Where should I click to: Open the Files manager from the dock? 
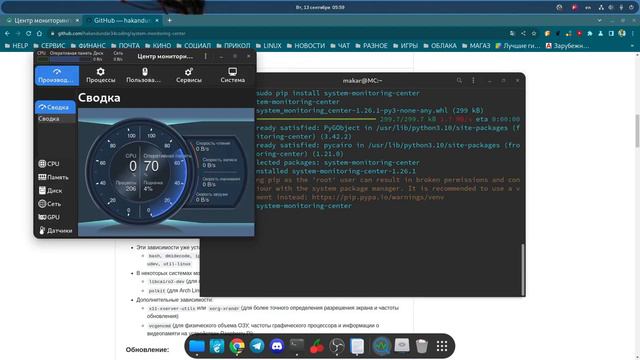click(197, 346)
